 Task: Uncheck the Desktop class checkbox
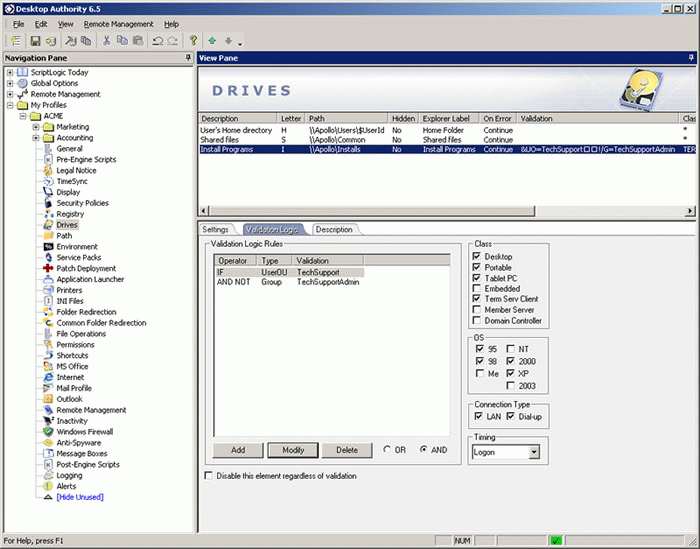477,256
